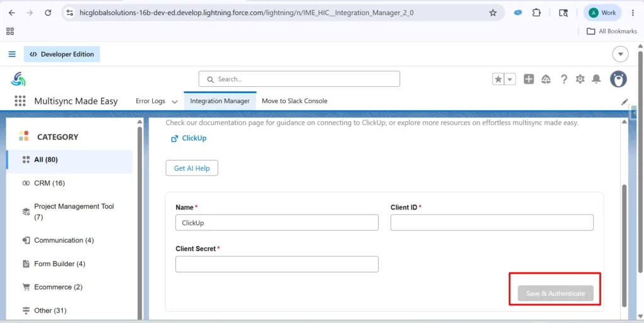
Task: Open the App Launcher dots
Action: coord(19,101)
